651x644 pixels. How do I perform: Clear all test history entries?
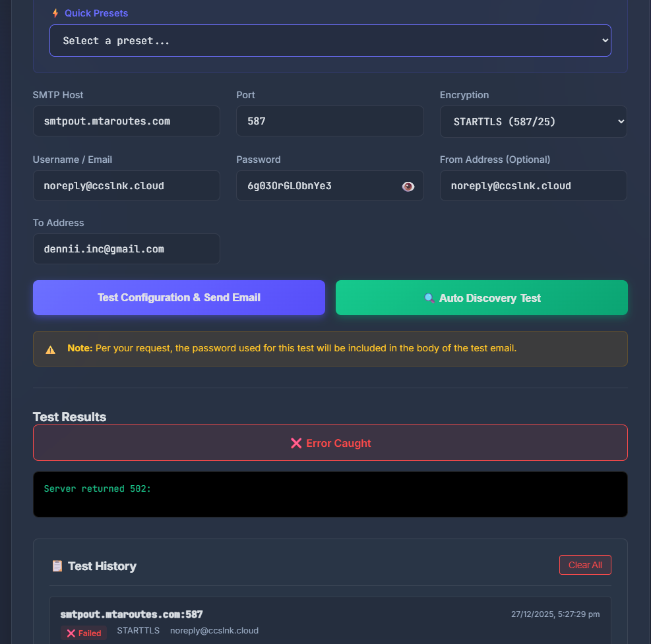click(x=585, y=564)
